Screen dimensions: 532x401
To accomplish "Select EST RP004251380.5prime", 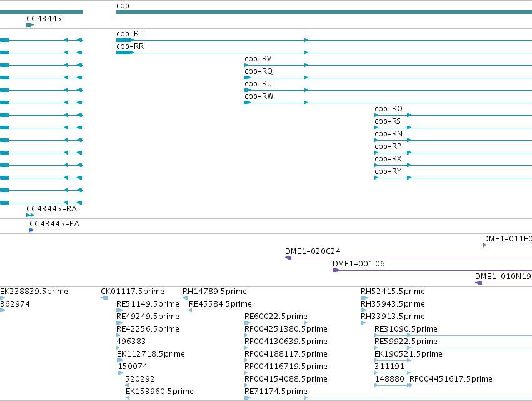I will (286, 329).
